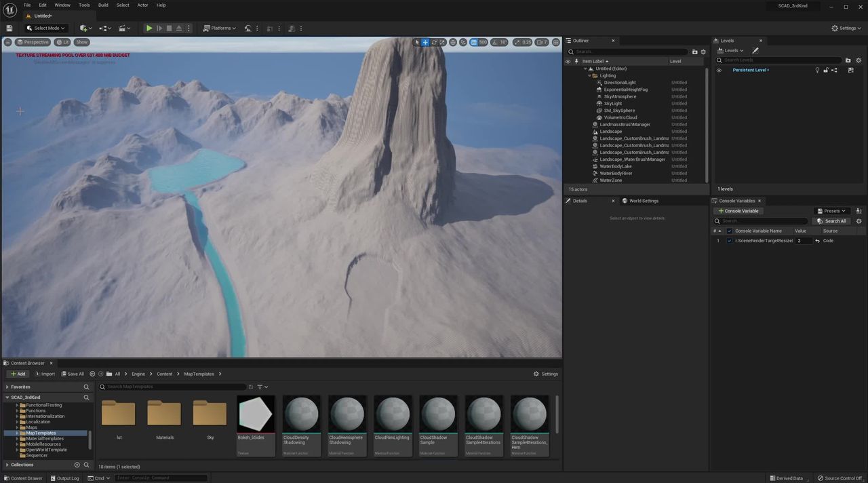Image resolution: width=868 pixels, height=483 pixels.
Task: Toggle Persistent Level visibility eye
Action: point(719,70)
